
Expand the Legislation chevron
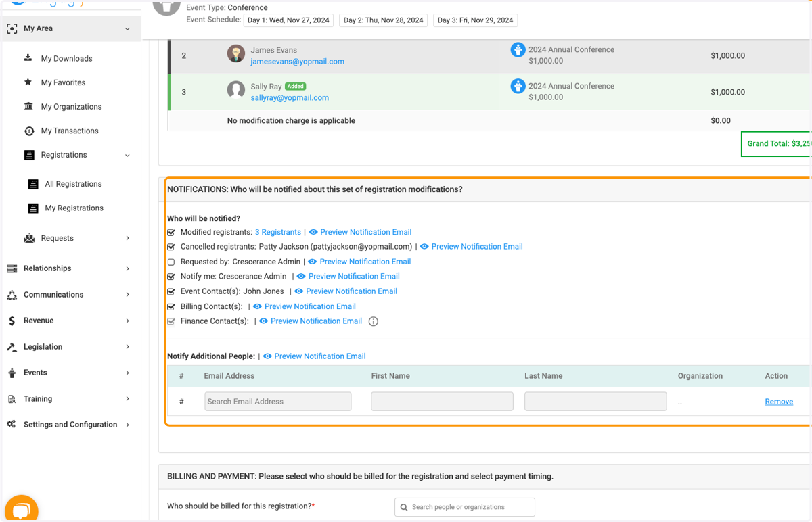(128, 347)
